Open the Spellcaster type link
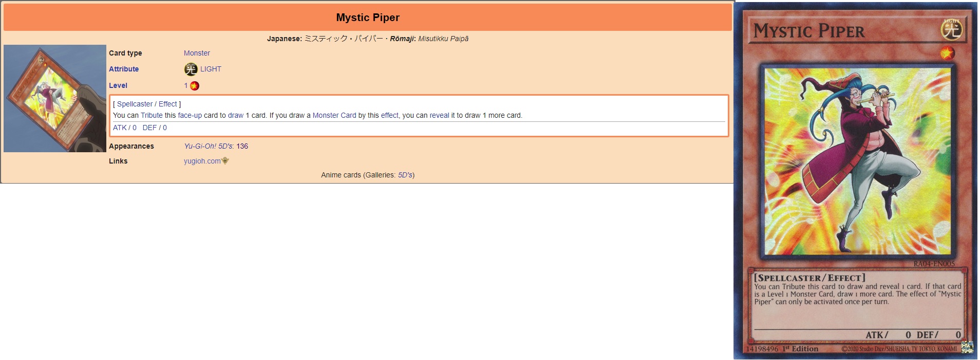The image size is (980, 360). coord(135,104)
